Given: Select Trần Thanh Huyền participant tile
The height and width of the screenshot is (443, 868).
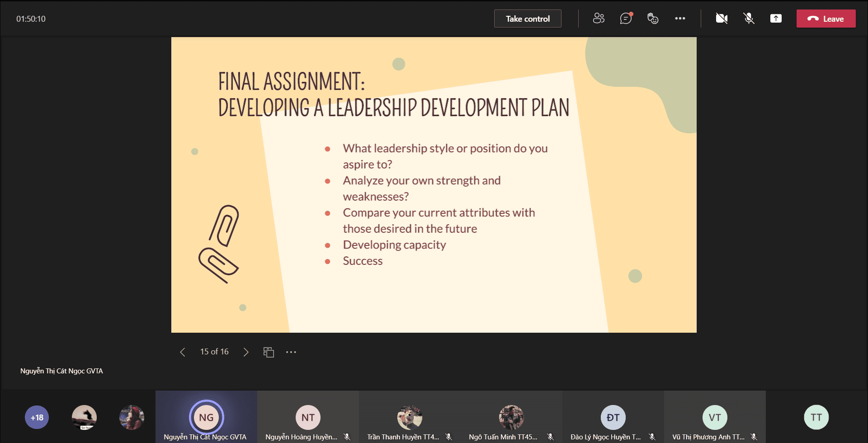Looking at the screenshot, I should click(x=410, y=417).
